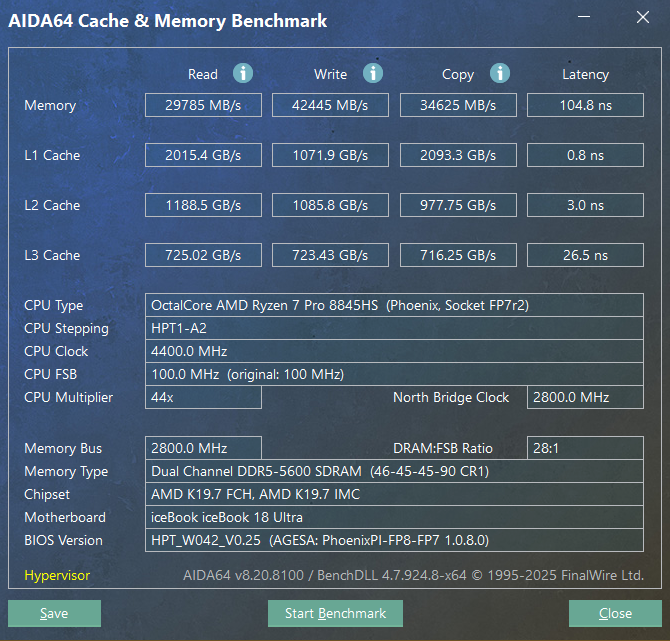Image resolution: width=670 pixels, height=641 pixels.
Task: Select L2 Cache read 1188.5 GB/s
Action: click(203, 205)
